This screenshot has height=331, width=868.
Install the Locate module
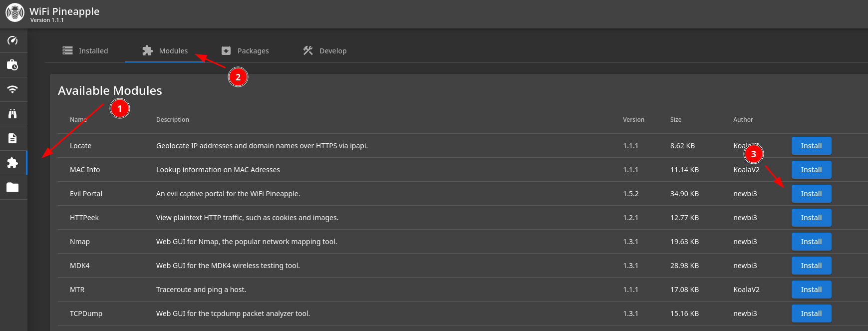point(811,146)
